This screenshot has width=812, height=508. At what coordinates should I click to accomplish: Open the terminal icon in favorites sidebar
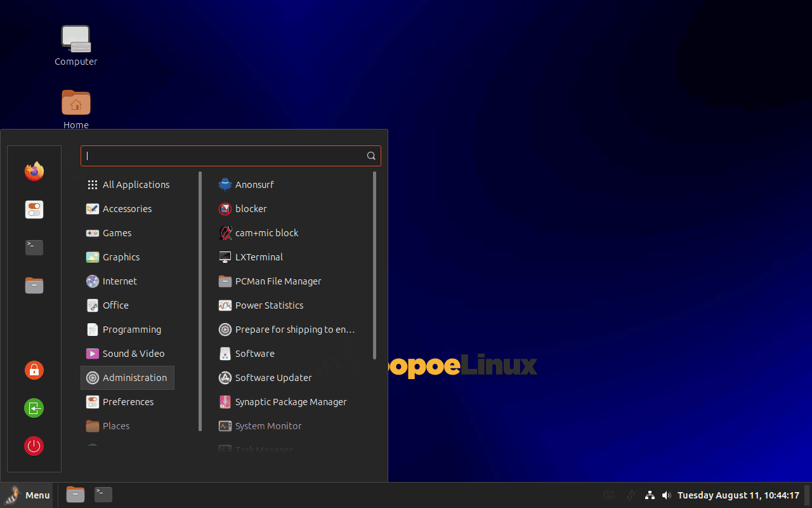pyautogui.click(x=34, y=248)
